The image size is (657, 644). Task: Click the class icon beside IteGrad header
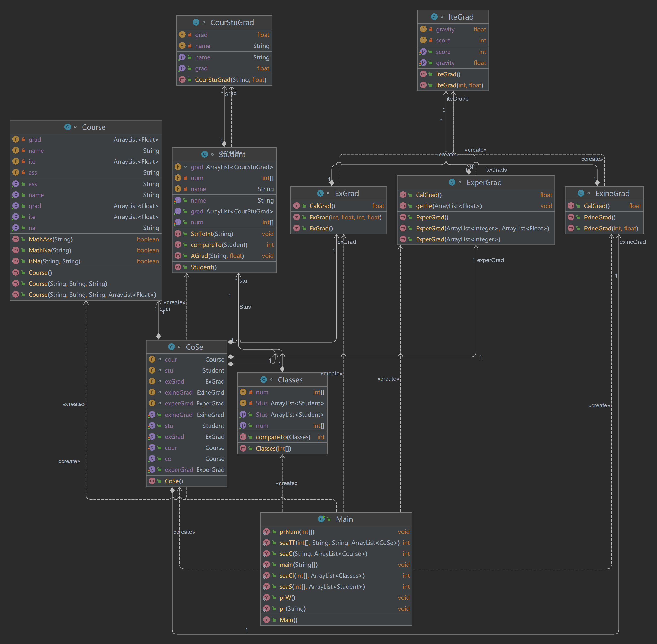coord(434,16)
